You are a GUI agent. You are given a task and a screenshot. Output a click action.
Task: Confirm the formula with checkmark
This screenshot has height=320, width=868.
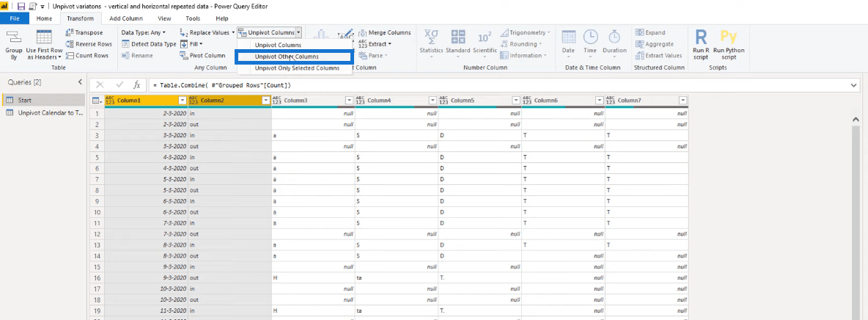coord(119,85)
